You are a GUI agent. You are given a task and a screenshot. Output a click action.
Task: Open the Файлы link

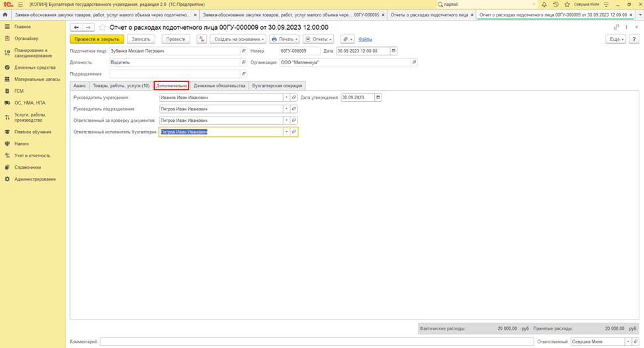(x=365, y=40)
